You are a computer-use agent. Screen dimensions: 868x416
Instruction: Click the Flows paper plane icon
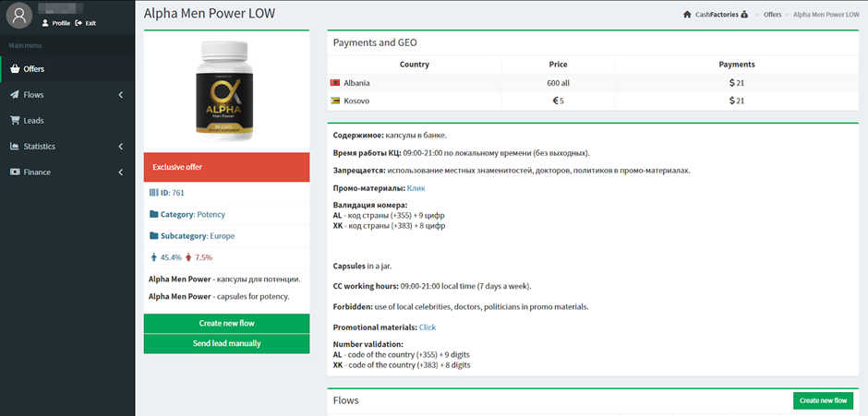(15, 95)
